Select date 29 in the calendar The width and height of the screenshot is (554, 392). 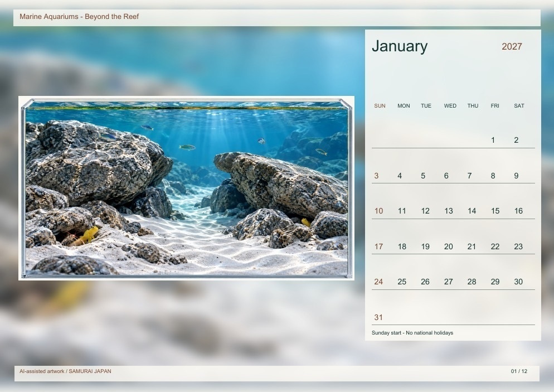495,282
